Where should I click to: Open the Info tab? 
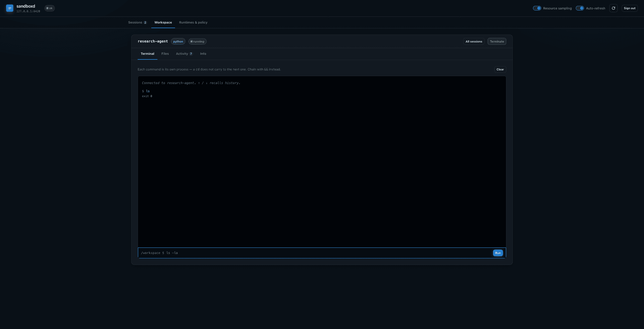click(x=203, y=54)
